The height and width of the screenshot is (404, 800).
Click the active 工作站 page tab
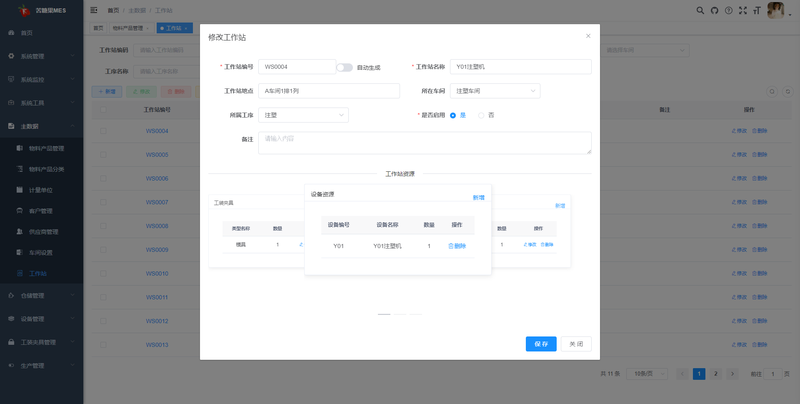174,28
